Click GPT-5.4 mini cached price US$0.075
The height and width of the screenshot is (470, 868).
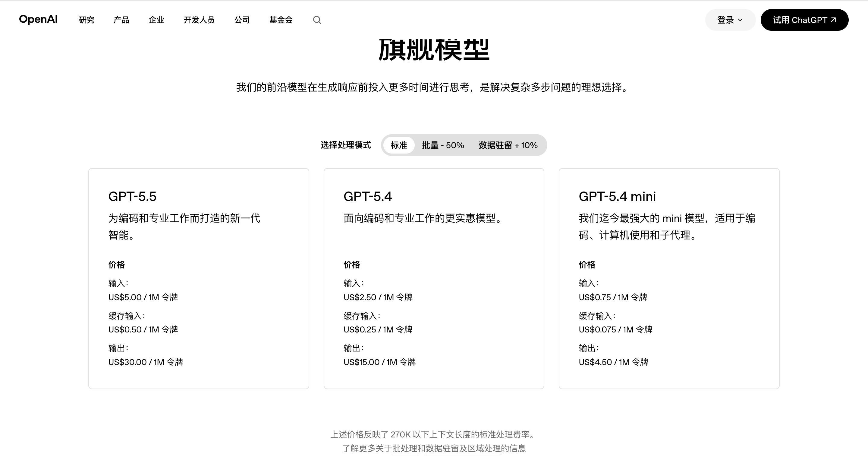pos(616,329)
